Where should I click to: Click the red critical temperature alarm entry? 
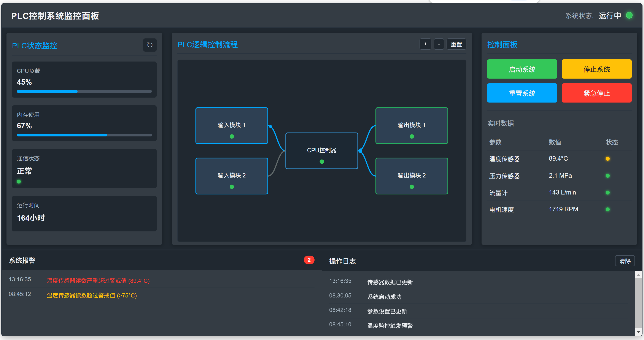click(98, 281)
